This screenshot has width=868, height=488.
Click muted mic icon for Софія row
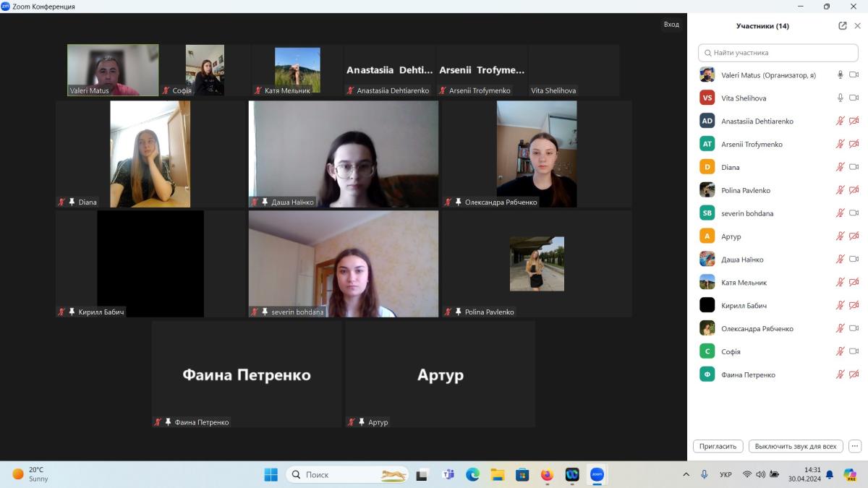pos(840,352)
